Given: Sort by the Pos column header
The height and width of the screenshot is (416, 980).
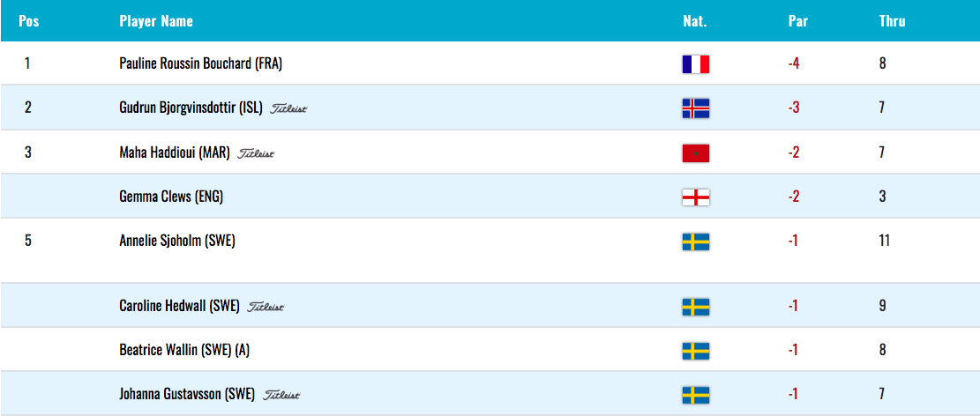Looking at the screenshot, I should pos(29,21).
